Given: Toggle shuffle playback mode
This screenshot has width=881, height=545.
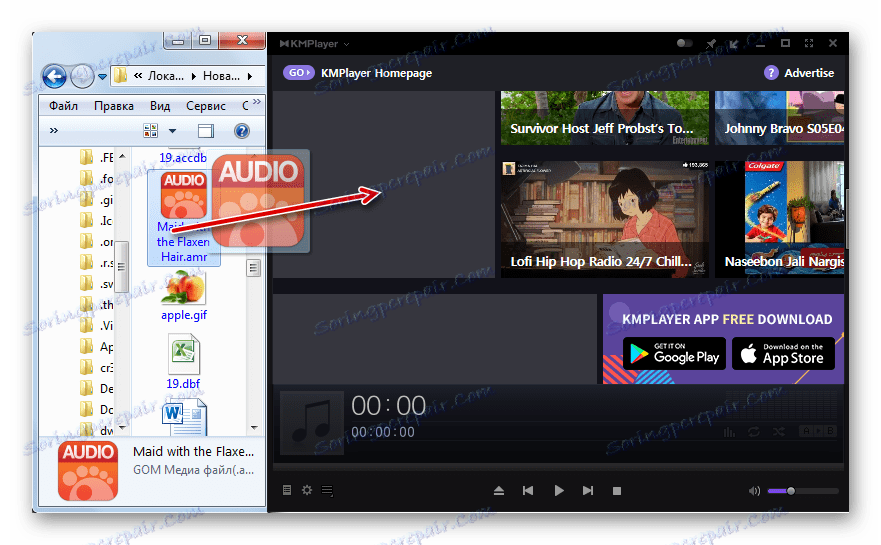Looking at the screenshot, I should pyautogui.click(x=778, y=432).
